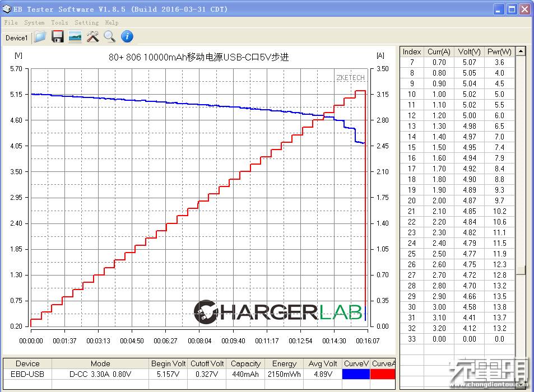Image resolution: width=534 pixels, height=392 pixels.
Task: Click the Index column header
Action: tap(412, 52)
